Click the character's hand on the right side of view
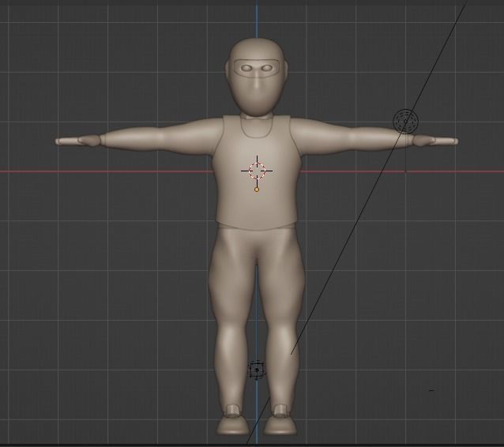Viewport: 504px width, 447px height. 435,141
